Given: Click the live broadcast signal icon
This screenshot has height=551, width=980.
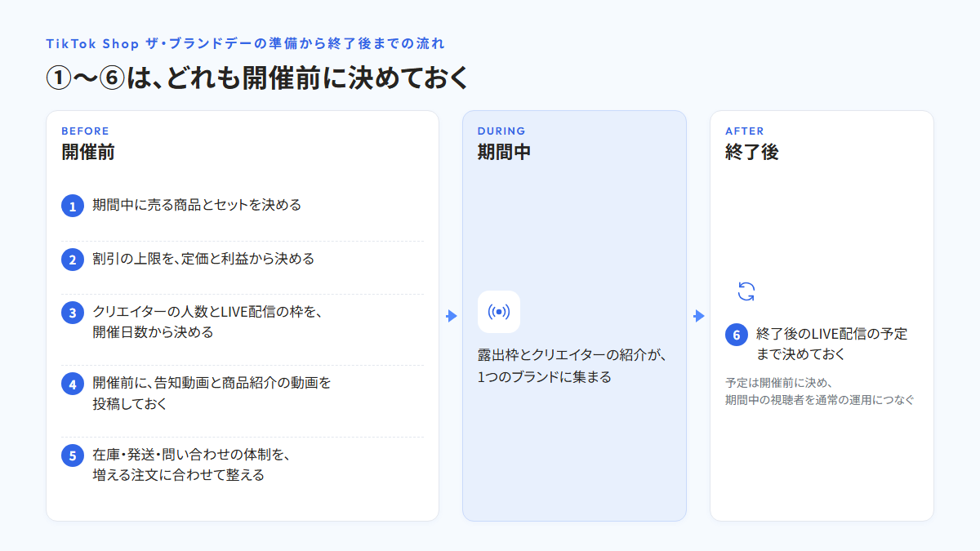Looking at the screenshot, I should coord(499,312).
